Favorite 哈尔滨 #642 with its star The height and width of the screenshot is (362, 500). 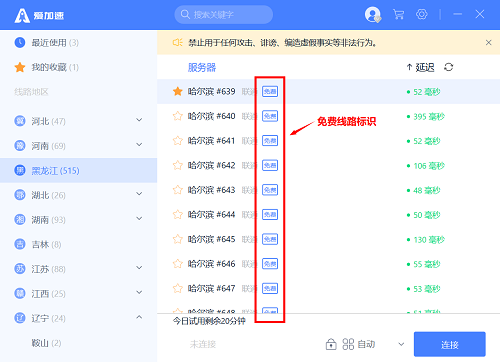click(178, 165)
